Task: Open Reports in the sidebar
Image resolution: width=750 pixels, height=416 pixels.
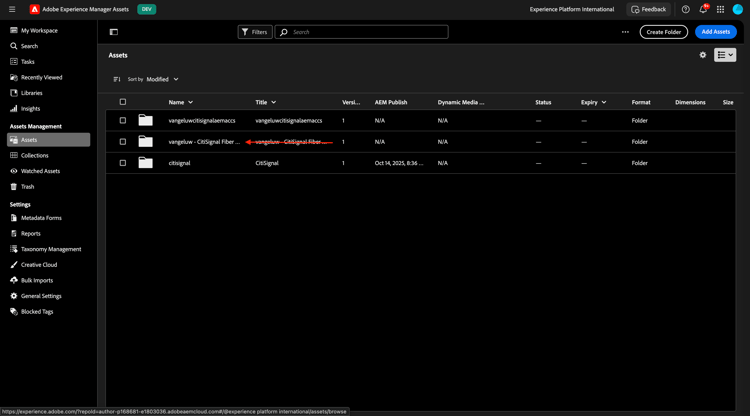Action: (x=31, y=233)
